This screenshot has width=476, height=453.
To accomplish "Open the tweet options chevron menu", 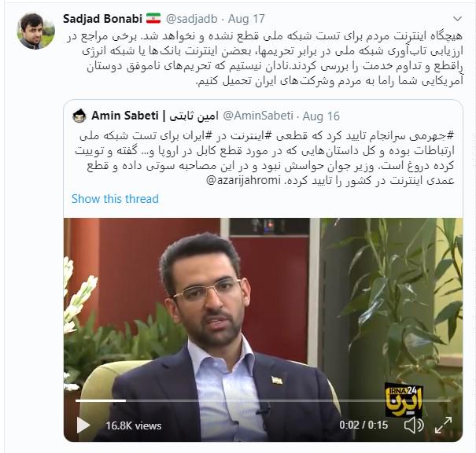I will [x=457, y=19].
